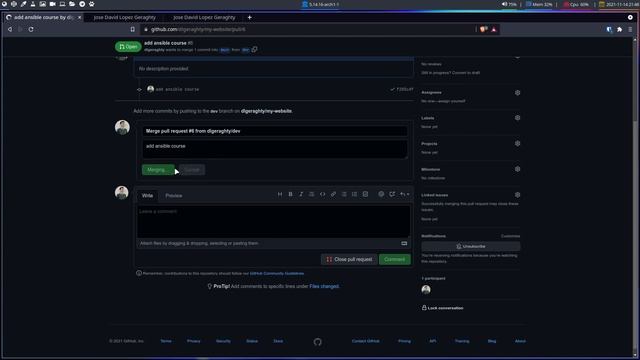Screen dimensions: 640x360
Task: Open the browser extensions puzzle icon
Action: [620, 29]
